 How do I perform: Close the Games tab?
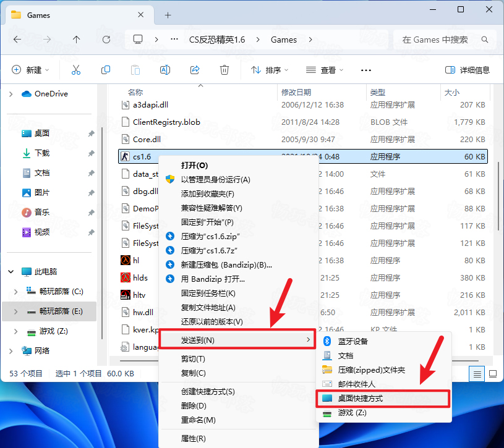[141, 15]
